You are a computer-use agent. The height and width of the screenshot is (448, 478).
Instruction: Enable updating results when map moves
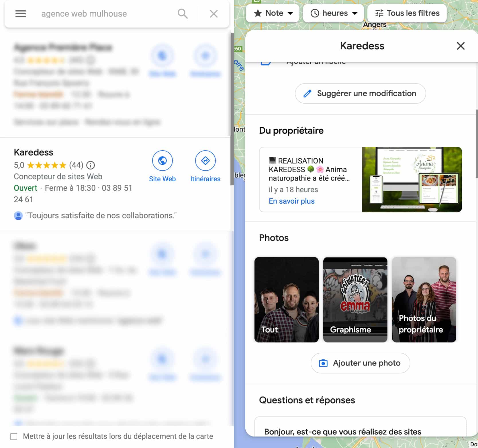pyautogui.click(x=14, y=437)
